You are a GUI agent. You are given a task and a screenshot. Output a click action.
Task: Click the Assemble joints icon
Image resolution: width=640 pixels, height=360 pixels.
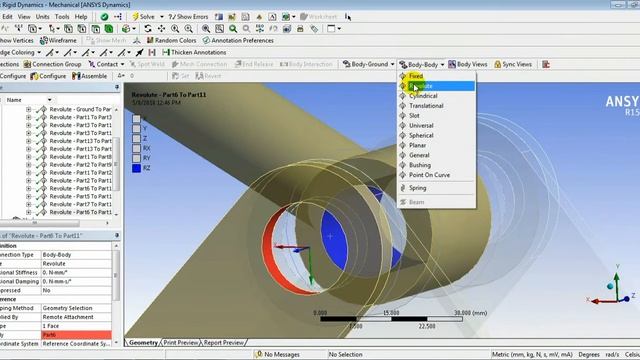pyautogui.click(x=76, y=76)
